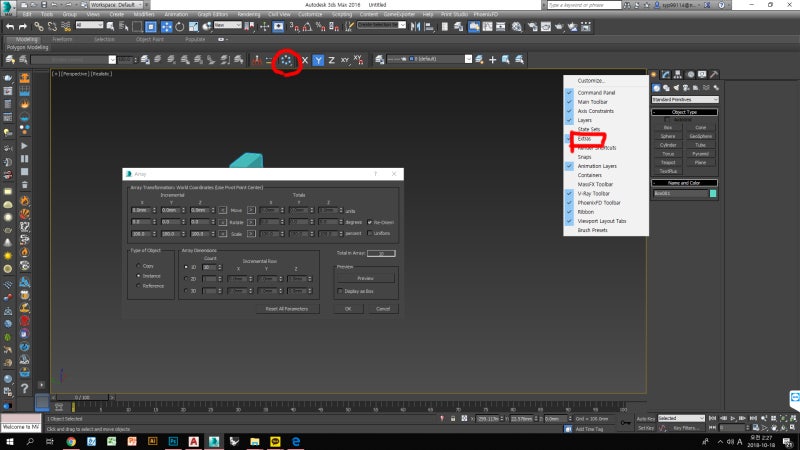The width and height of the screenshot is (800, 450).
Task: Click the Play icon in left toolbar
Action: pos(24,146)
